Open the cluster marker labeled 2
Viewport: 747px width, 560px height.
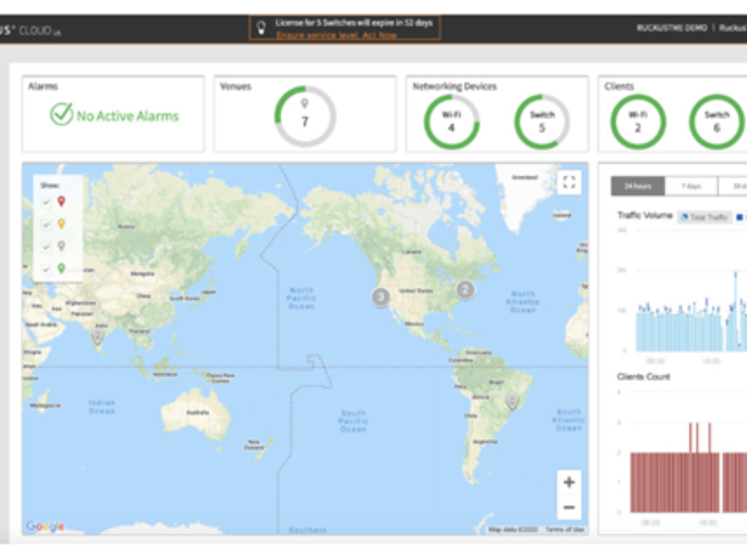click(x=465, y=289)
